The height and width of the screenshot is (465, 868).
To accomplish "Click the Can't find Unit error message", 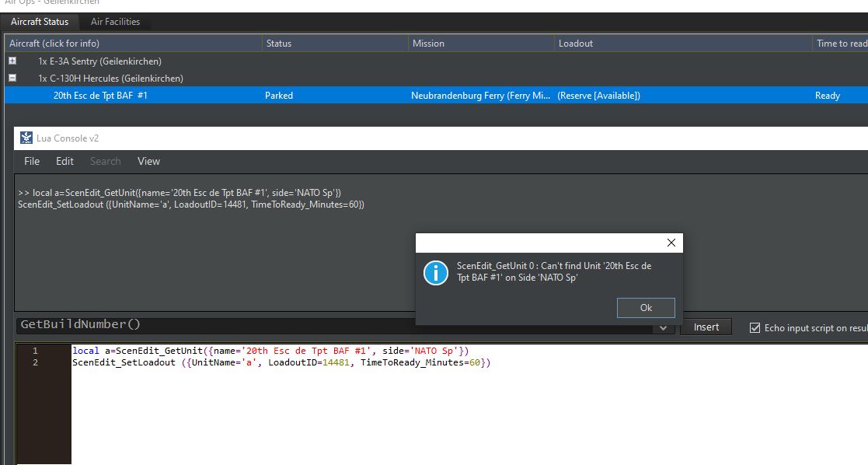I will (x=554, y=271).
